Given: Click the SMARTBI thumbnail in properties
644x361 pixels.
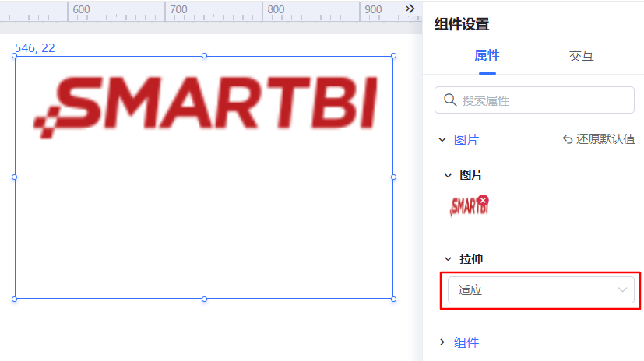Looking at the screenshot, I should tap(469, 206).
